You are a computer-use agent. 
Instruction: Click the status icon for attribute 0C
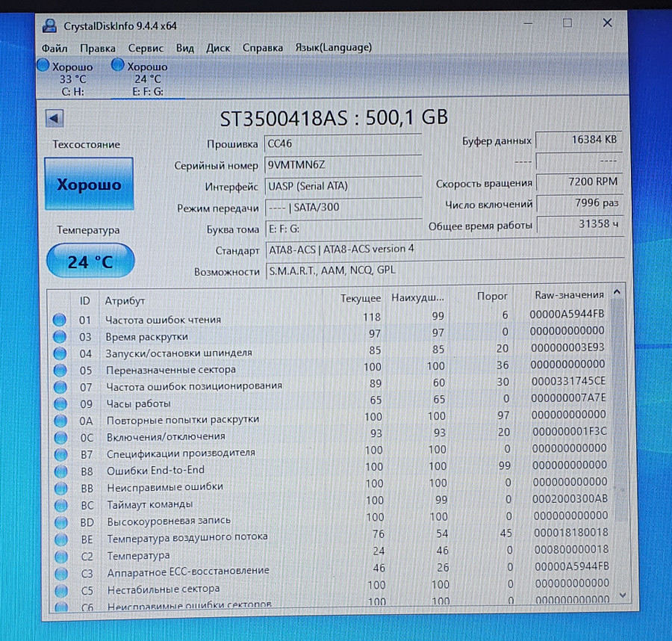[60, 438]
